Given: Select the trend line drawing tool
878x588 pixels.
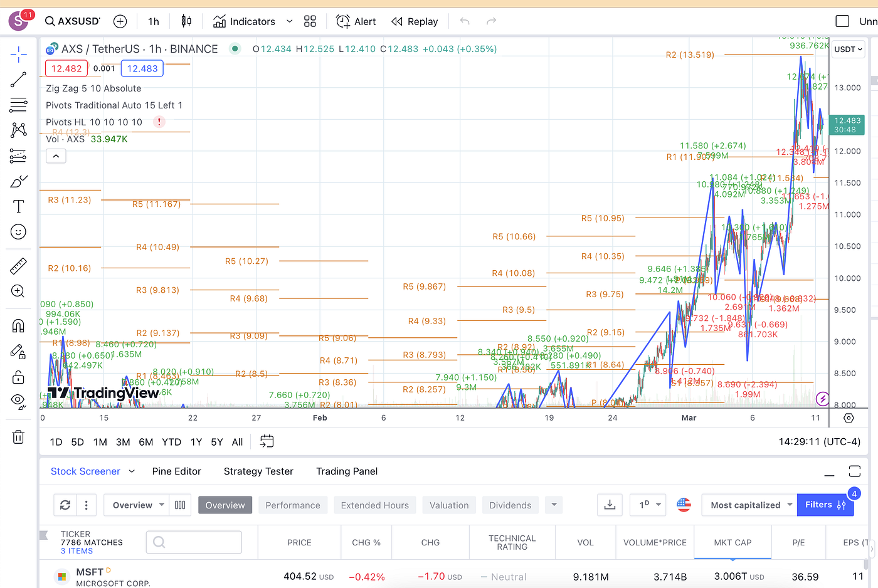Looking at the screenshot, I should [19, 80].
